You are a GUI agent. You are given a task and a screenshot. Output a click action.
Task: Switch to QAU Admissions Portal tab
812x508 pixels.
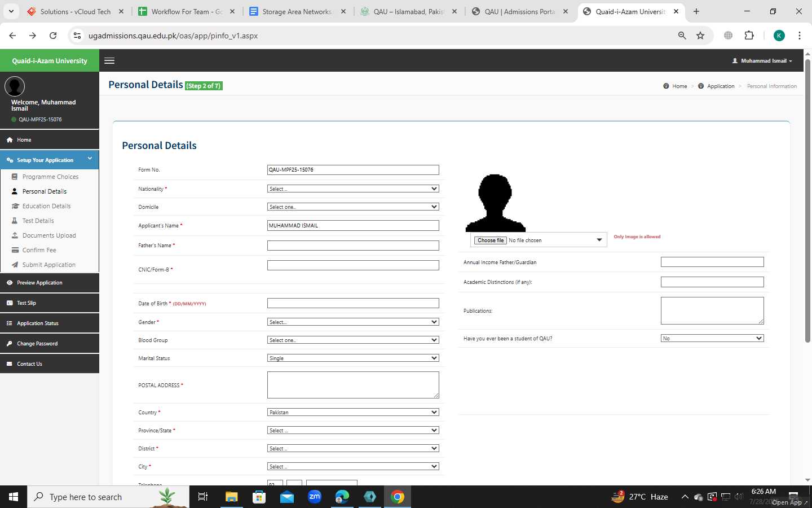(520, 11)
